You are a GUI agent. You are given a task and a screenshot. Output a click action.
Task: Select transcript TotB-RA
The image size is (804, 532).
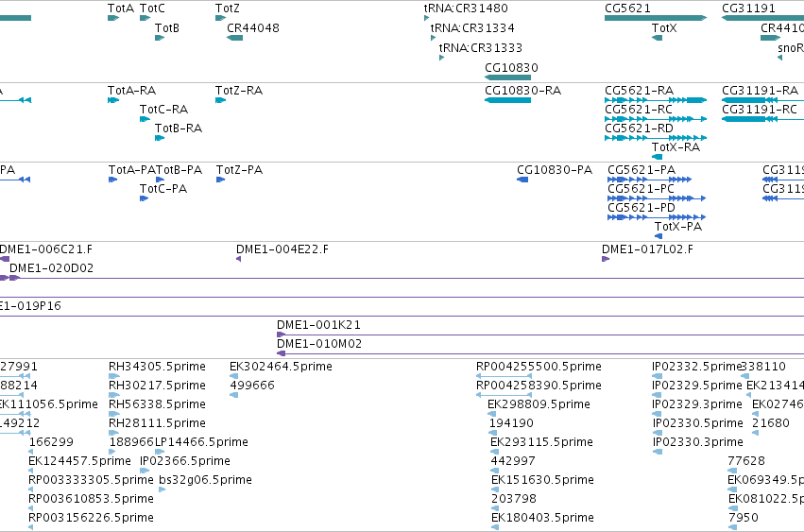coord(179,129)
